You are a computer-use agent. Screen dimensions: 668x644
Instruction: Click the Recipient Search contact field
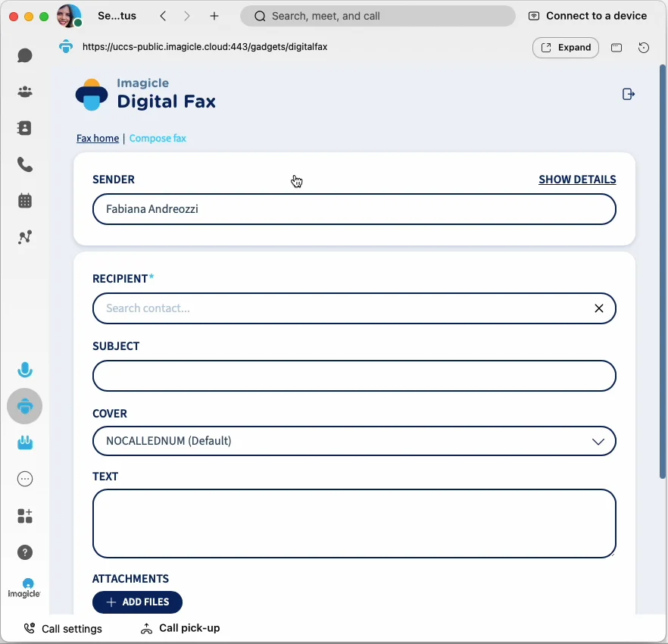click(354, 308)
